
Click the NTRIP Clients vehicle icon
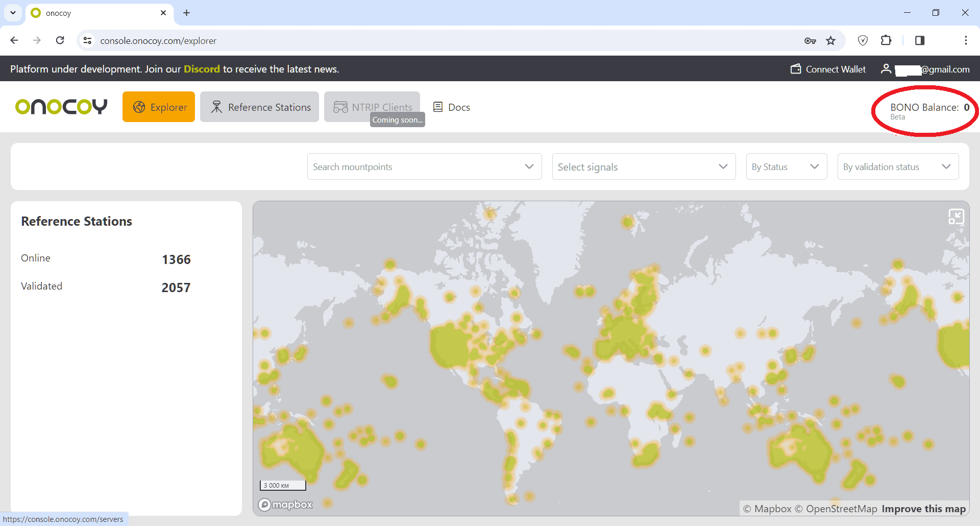pos(340,107)
